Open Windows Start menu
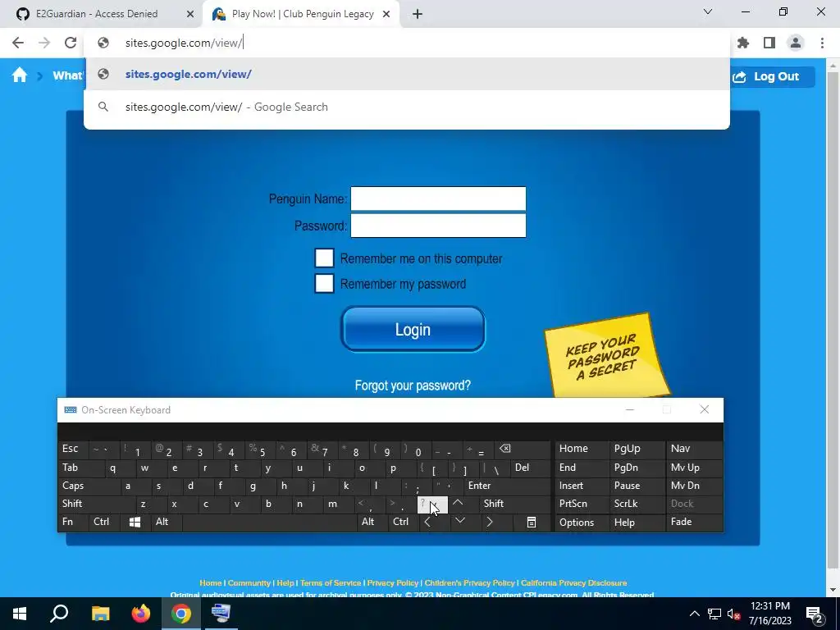 click(x=20, y=614)
